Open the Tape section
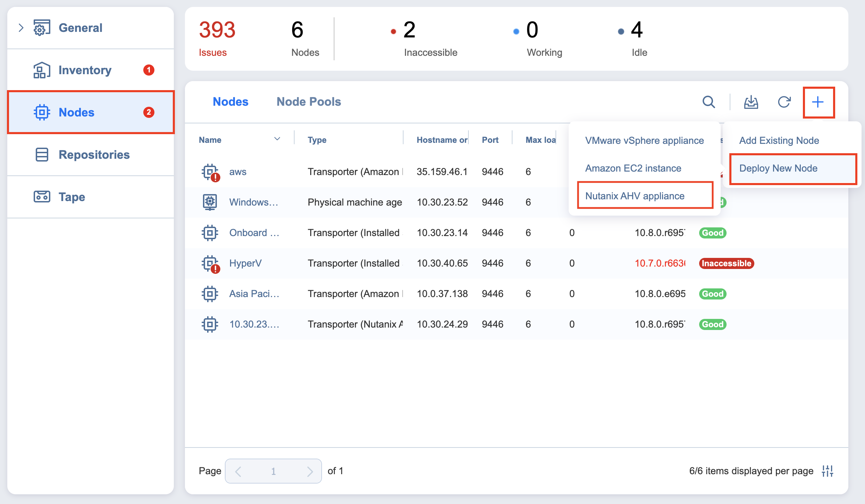865x504 pixels. [91, 197]
